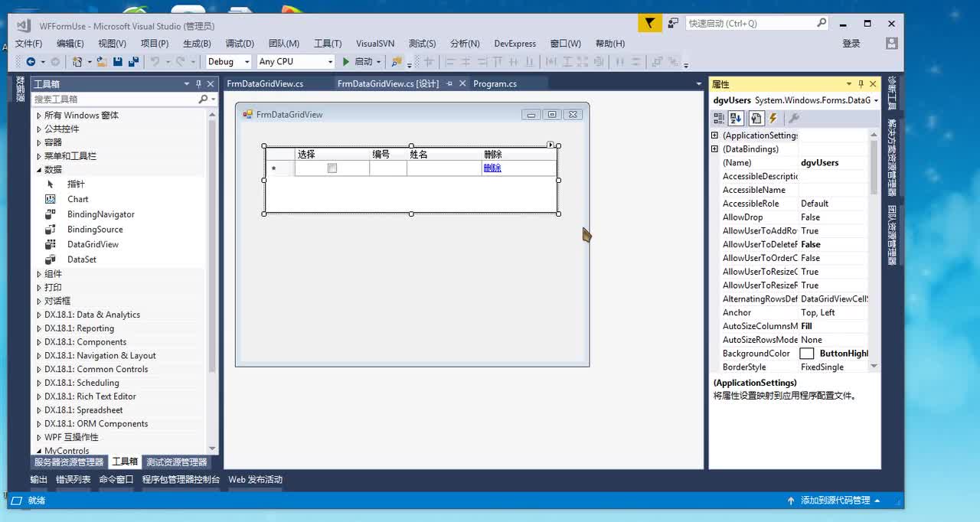980x522 pixels.
Task: Expand (DataBindings) property node
Action: pyautogui.click(x=715, y=149)
